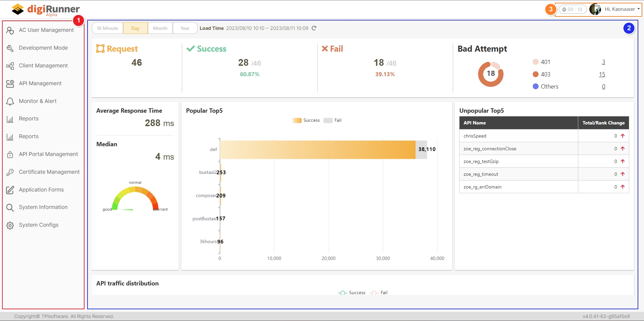Screen dimensions: 644x321
Task: Toggle Fail series in Popular Top5 legend
Action: pos(333,120)
